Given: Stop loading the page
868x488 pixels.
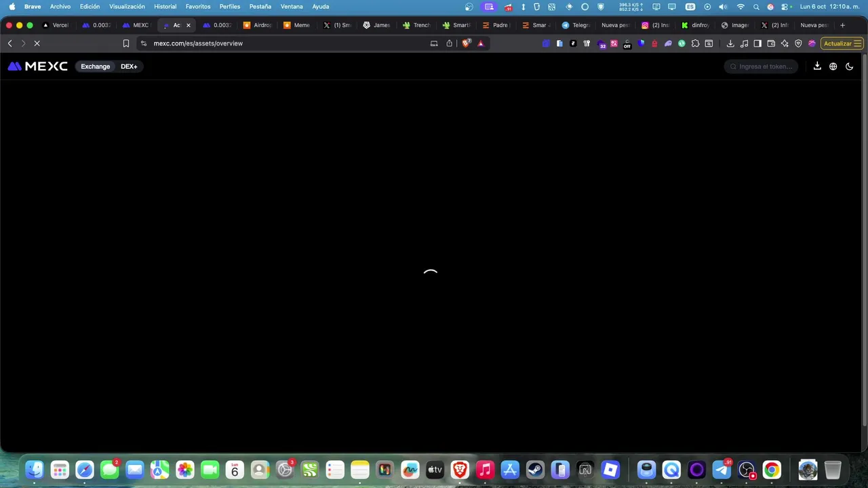Looking at the screenshot, I should 37,43.
